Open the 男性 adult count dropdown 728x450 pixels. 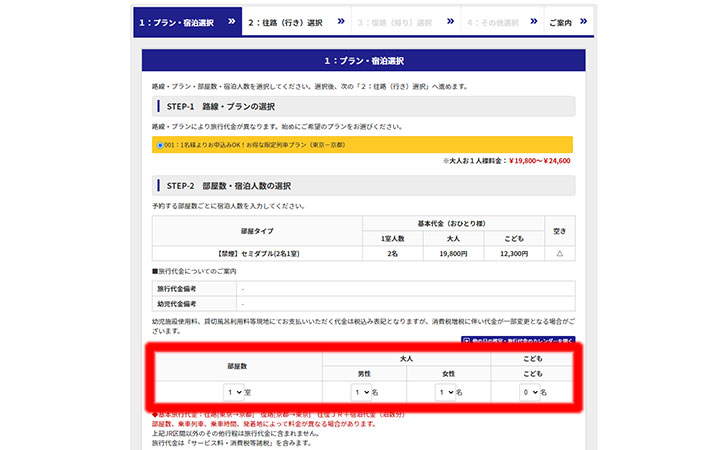pos(361,392)
